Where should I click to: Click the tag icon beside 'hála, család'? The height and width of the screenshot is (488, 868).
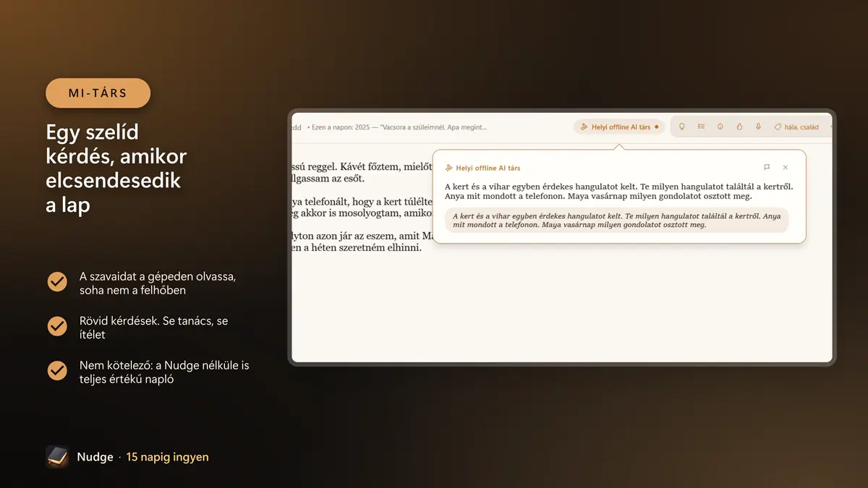point(778,127)
